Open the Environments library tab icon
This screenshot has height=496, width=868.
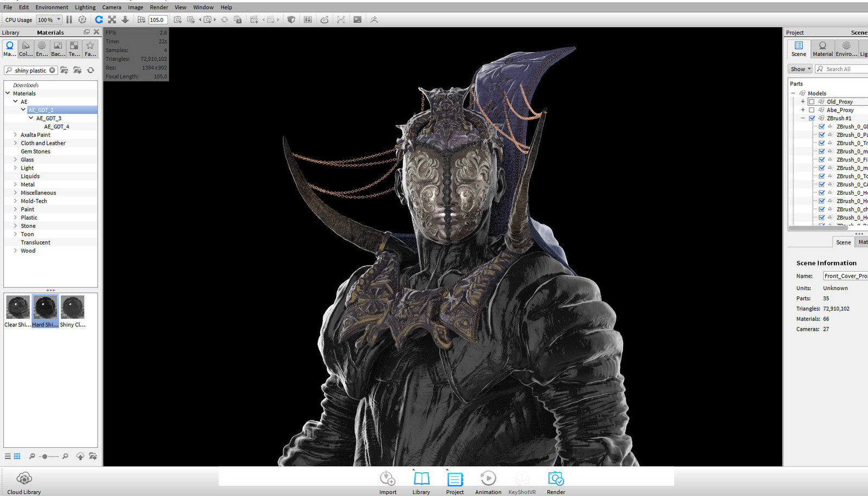tap(42, 49)
